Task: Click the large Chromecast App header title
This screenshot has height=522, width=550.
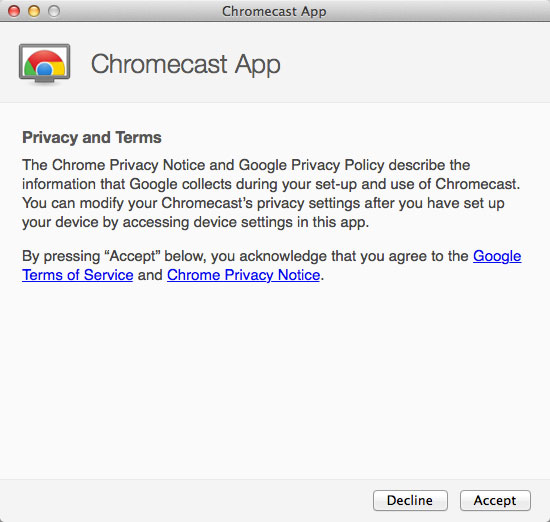Action: 186,64
